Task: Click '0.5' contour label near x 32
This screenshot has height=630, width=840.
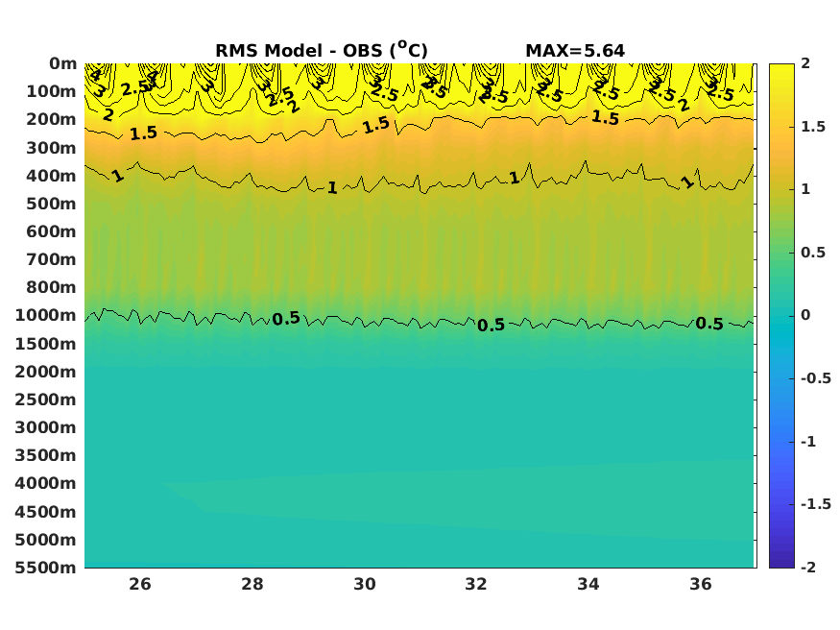Action: click(491, 326)
